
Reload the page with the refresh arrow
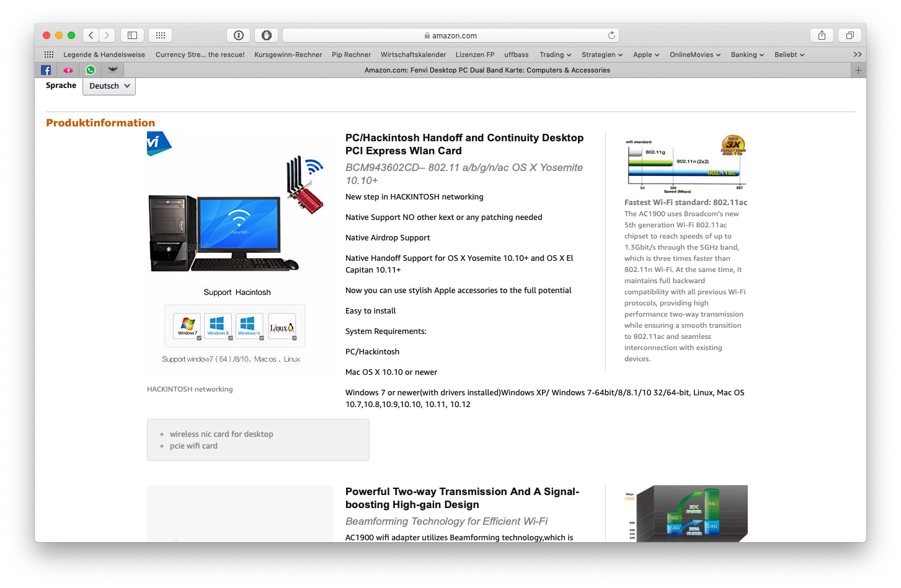(x=611, y=35)
